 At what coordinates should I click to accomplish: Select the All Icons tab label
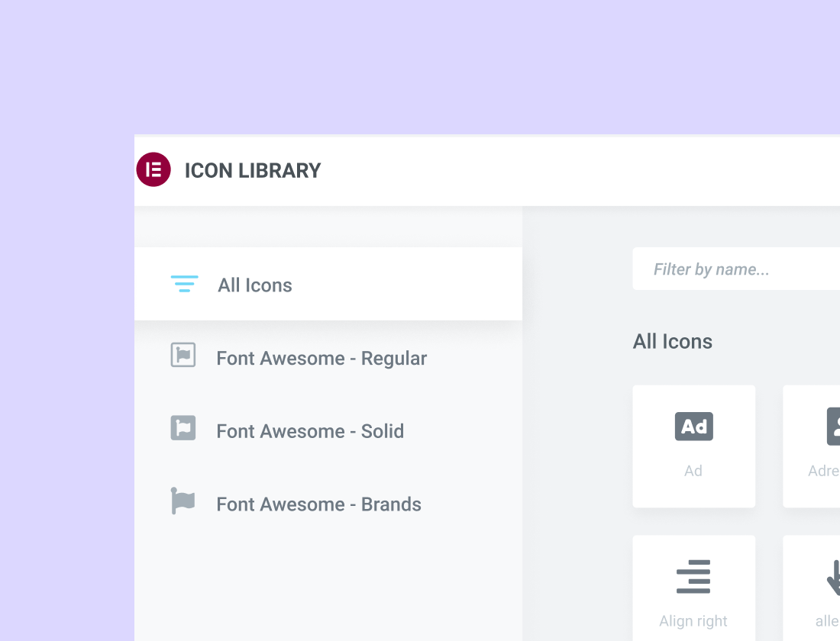pos(255,285)
